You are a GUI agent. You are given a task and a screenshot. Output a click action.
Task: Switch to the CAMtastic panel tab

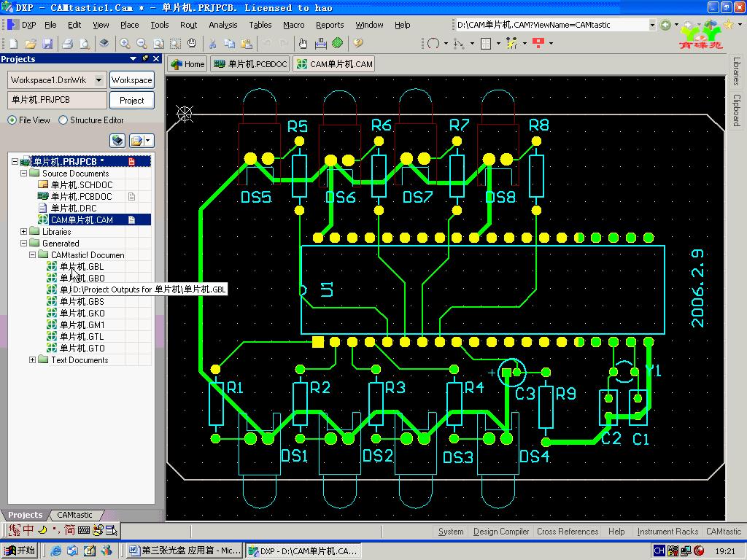(74, 515)
